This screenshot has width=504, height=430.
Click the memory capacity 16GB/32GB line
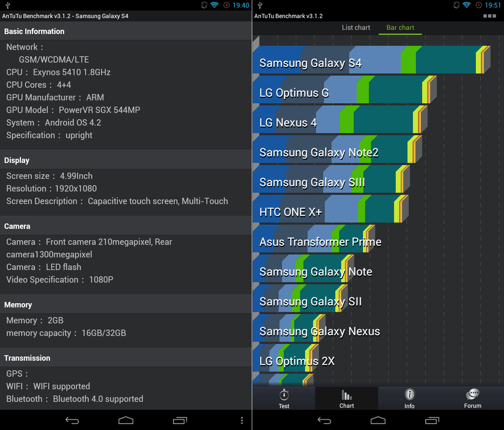[x=66, y=333]
